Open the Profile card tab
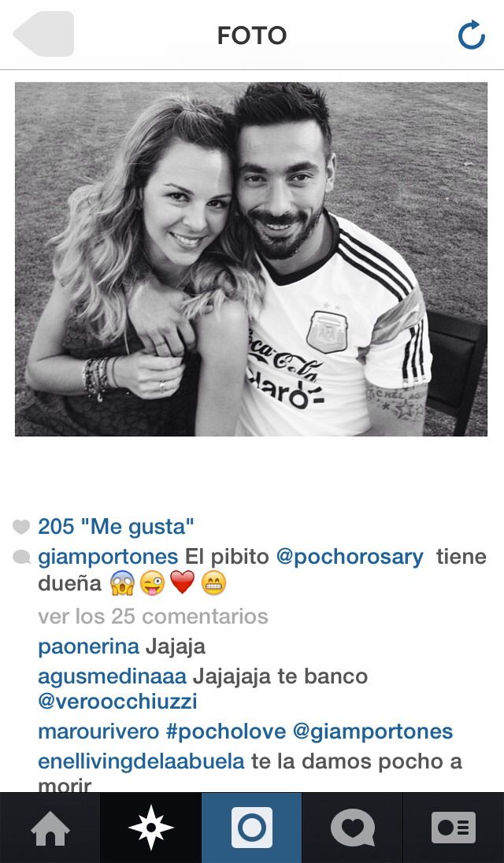The width and height of the screenshot is (504, 863). tap(454, 828)
